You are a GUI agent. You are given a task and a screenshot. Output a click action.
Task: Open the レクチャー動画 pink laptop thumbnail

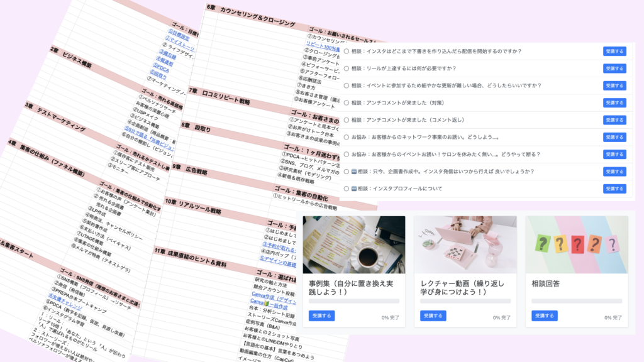pyautogui.click(x=465, y=244)
